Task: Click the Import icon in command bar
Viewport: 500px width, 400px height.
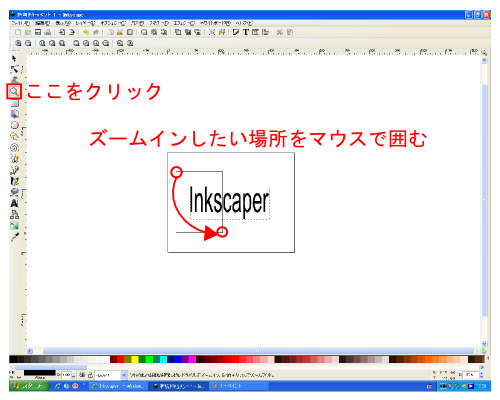Action: click(x=62, y=32)
